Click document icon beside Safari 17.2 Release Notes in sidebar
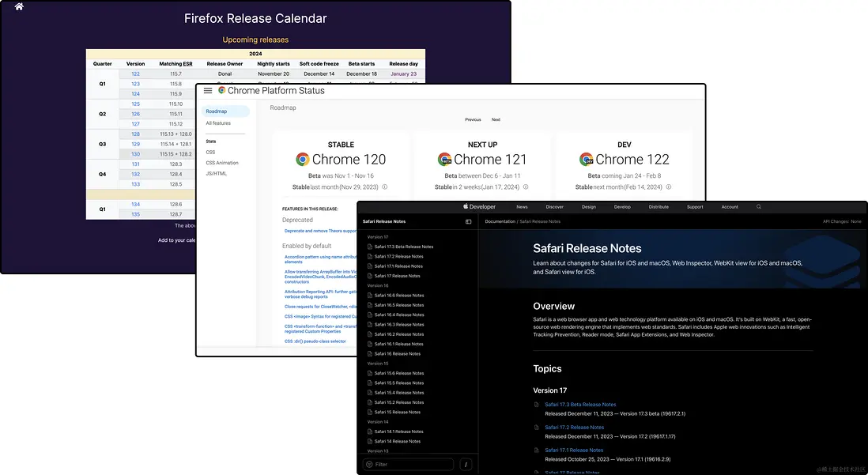This screenshot has width=868, height=475. (x=370, y=256)
